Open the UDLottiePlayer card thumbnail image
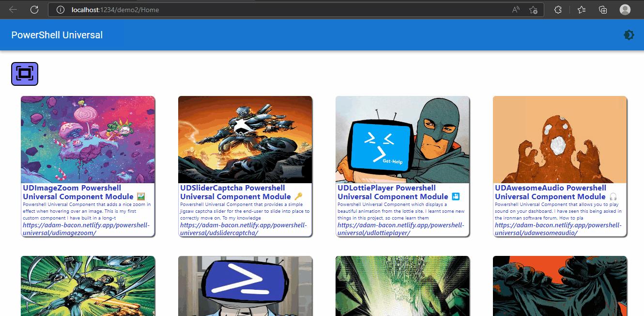644x316 pixels. click(402, 140)
